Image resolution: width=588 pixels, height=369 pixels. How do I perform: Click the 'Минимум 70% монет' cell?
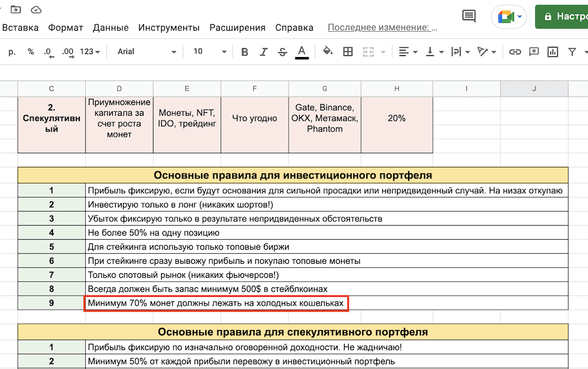327,303
